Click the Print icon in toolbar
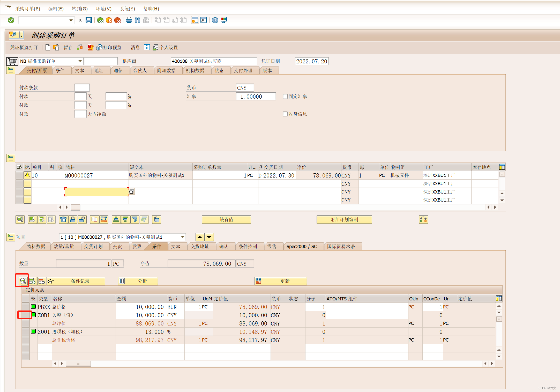Viewport: 560px width, 392px height. [129, 20]
